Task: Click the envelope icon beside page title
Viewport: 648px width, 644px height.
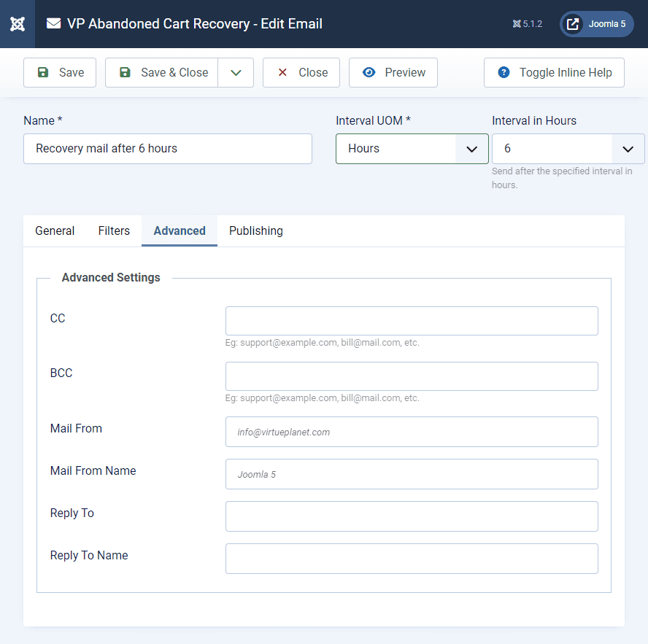Action: point(54,23)
